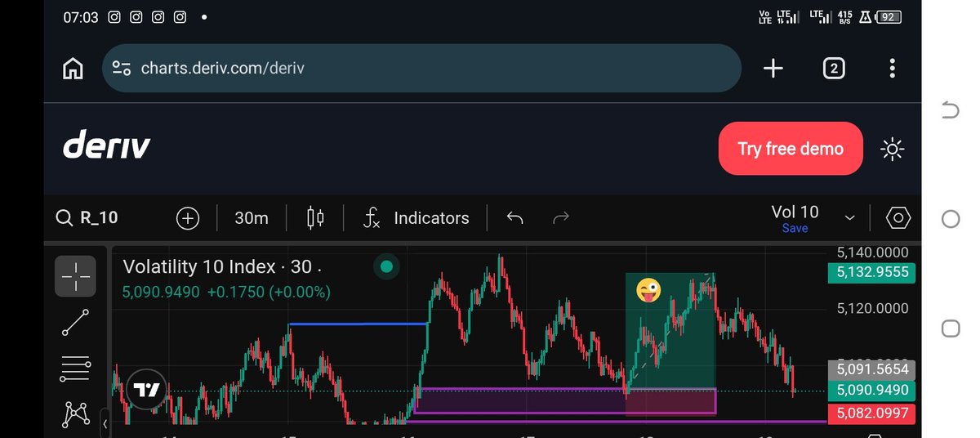980x438 pixels.
Task: Tap the Android home circle button
Action: 951,219
